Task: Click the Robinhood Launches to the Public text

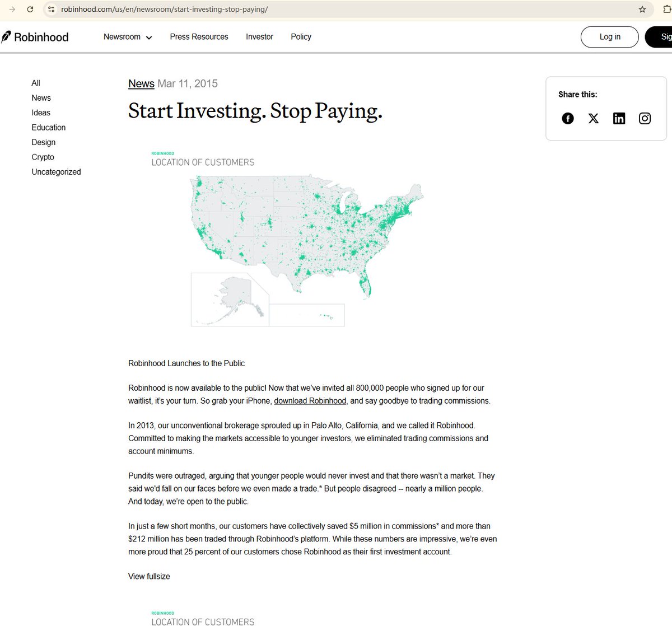Action: click(186, 363)
